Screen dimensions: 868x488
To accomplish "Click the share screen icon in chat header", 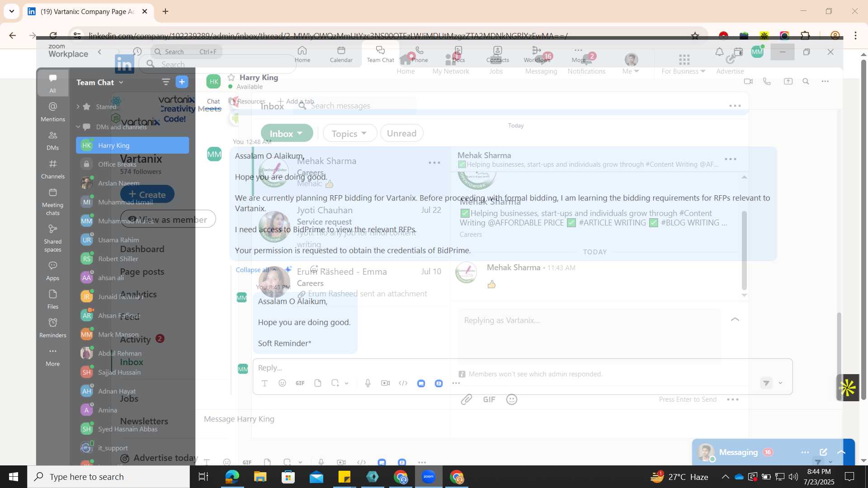I will [x=788, y=81].
